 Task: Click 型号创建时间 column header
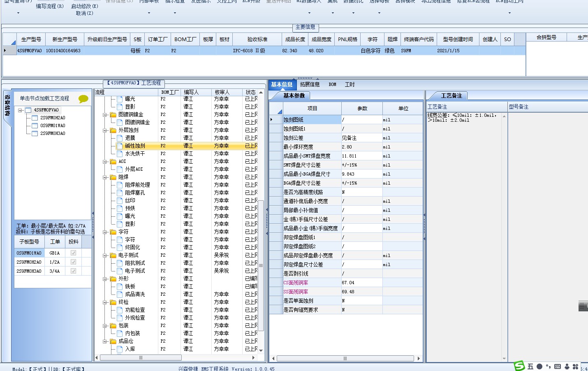coord(458,39)
